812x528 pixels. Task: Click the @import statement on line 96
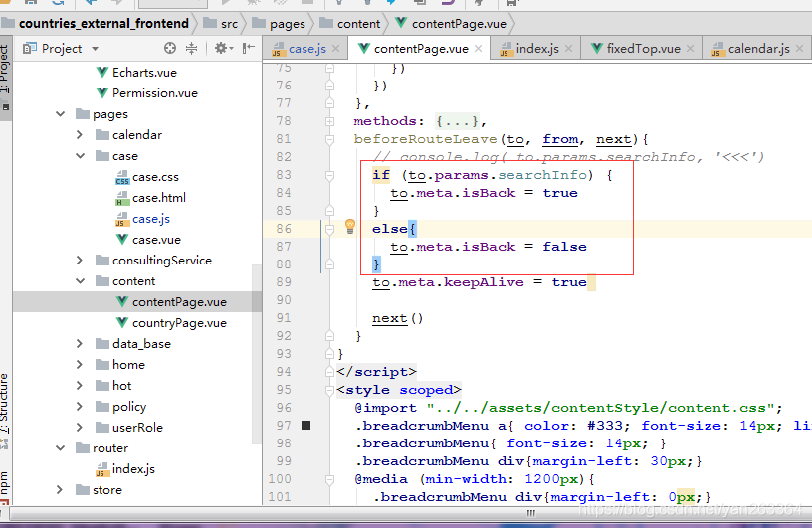click(568, 408)
